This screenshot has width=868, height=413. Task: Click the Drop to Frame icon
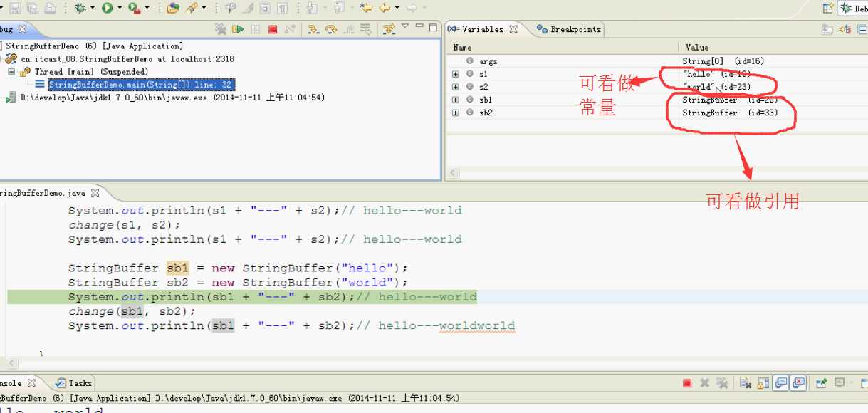click(365, 29)
